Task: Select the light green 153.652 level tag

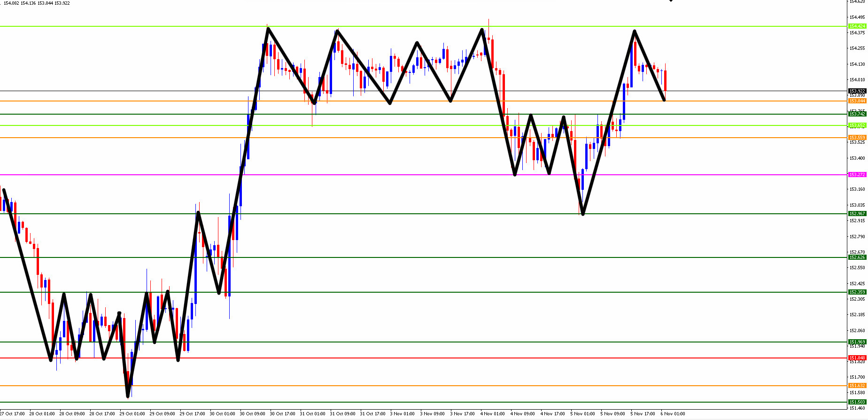Action: click(857, 125)
